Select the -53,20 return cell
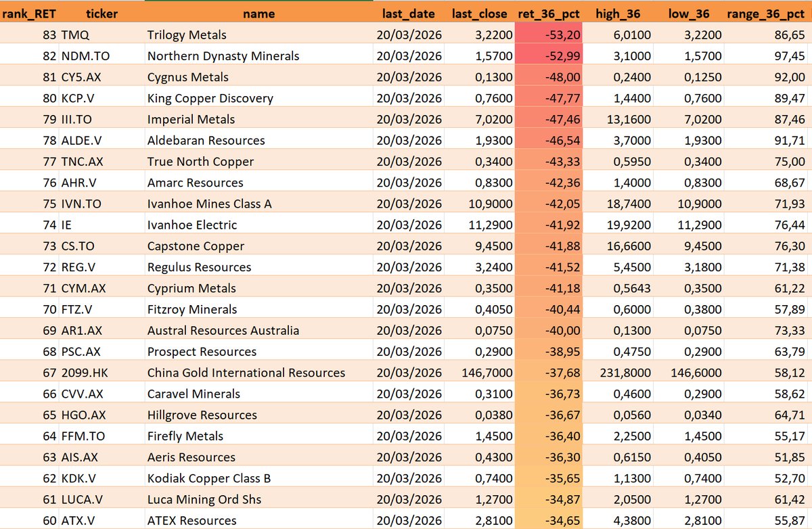The image size is (812, 529). point(549,34)
